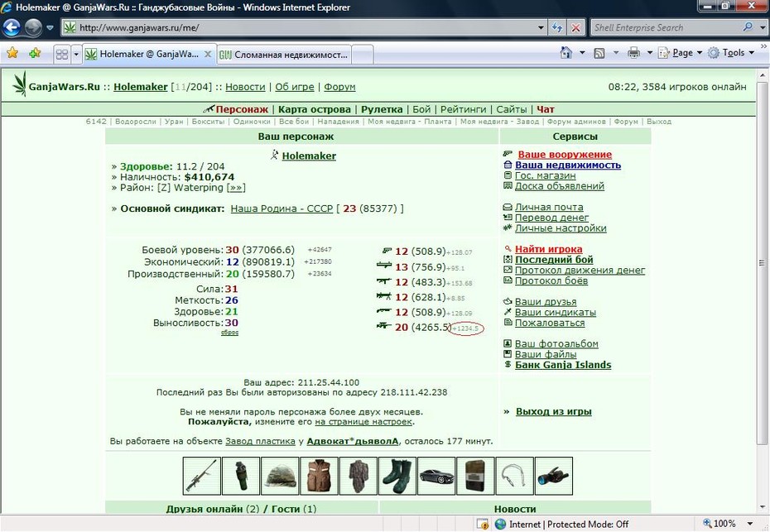Expand the Home button dropdown arrow
The image size is (770, 532).
582,52
